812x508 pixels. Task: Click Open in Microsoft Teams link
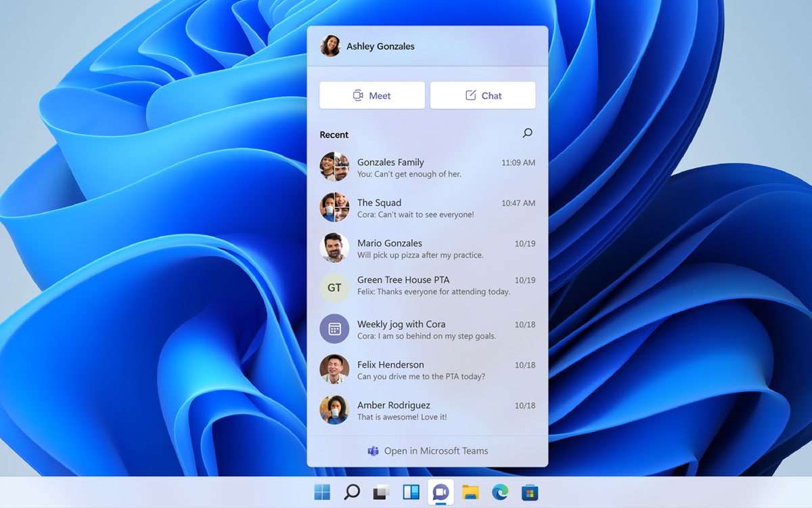[428, 451]
